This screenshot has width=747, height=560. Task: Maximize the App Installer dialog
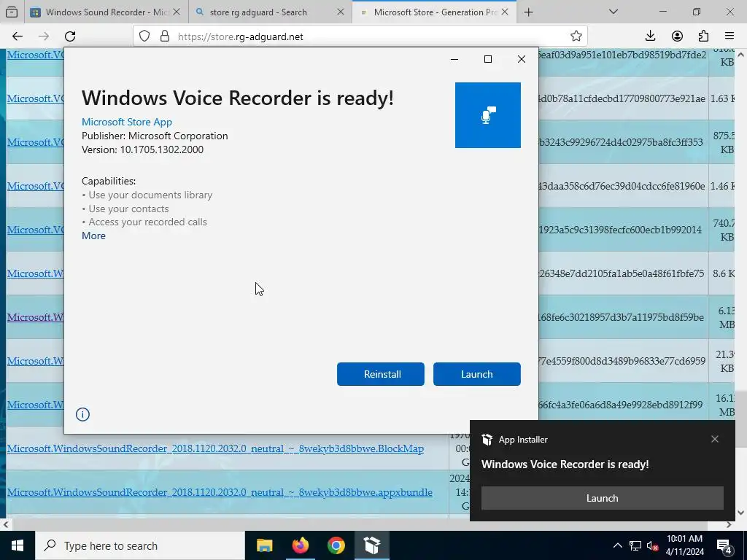488,59
